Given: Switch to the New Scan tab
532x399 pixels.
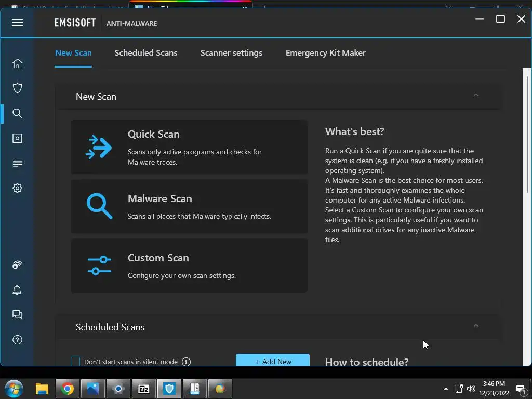Looking at the screenshot, I should coord(73,53).
